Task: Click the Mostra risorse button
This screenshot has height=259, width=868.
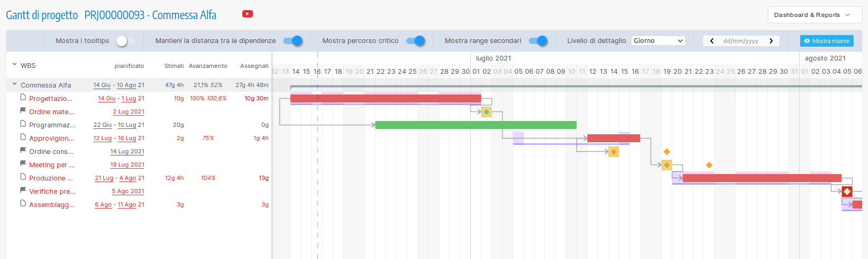Action: coord(827,41)
